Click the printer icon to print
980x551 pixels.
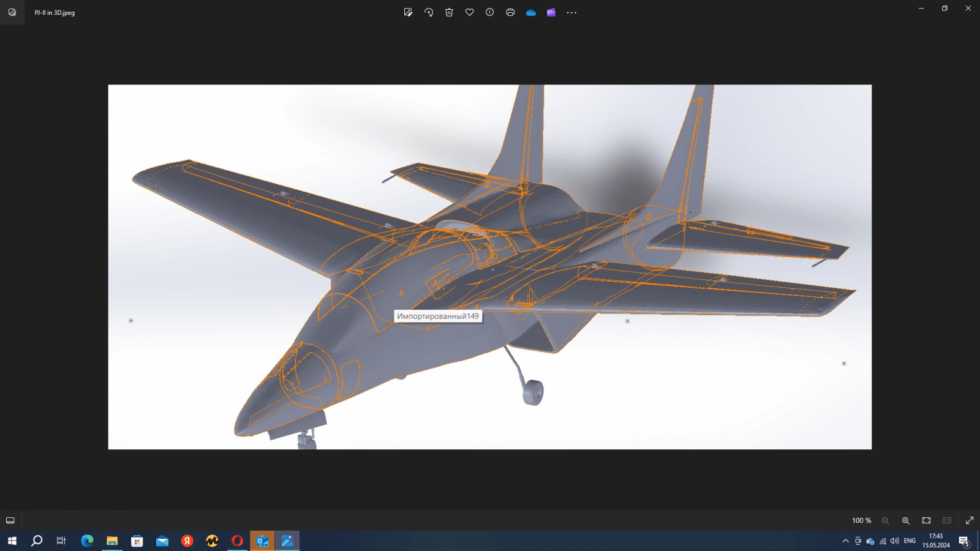(510, 12)
